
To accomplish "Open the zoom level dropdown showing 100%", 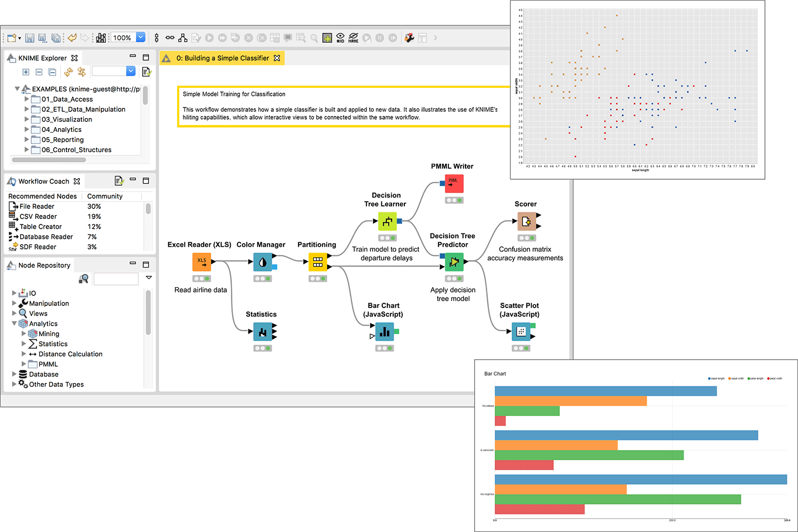I will 140,37.
